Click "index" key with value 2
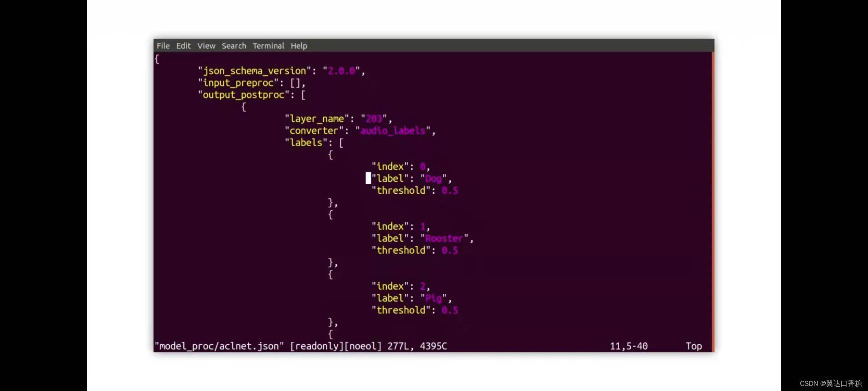This screenshot has width=868, height=391. point(390,286)
